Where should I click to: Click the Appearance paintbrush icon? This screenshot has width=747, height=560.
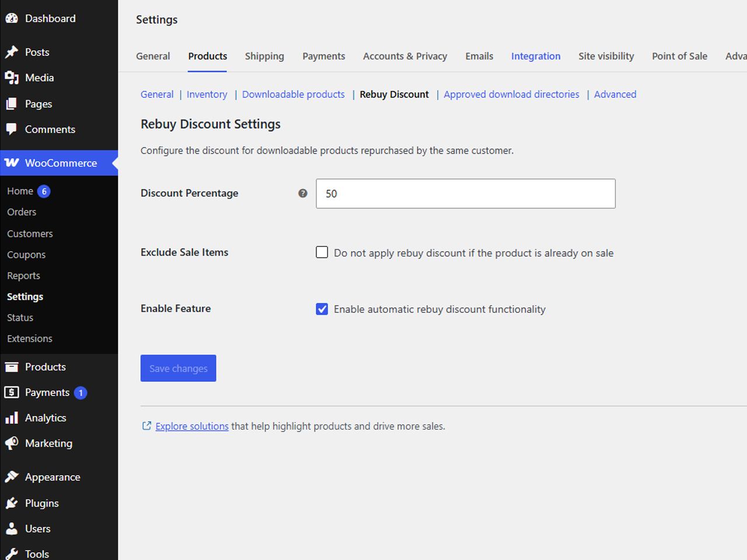pos(12,477)
